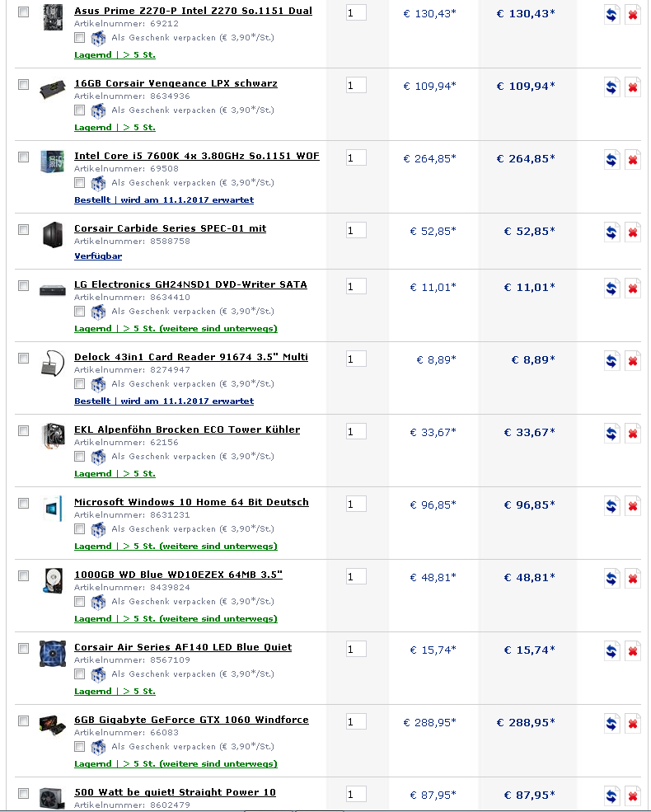Screen dimensions: 651x812
Task: Update quantity icon for Intel Core i5 7600K
Action: click(x=611, y=159)
